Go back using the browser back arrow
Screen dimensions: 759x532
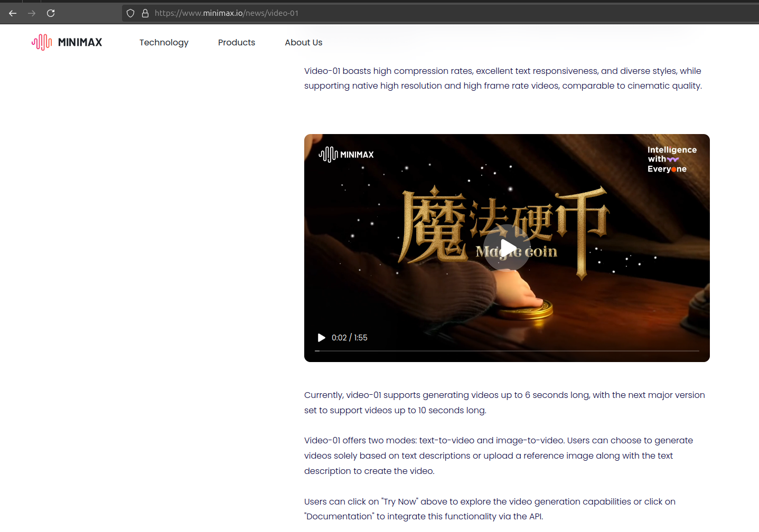coord(13,13)
